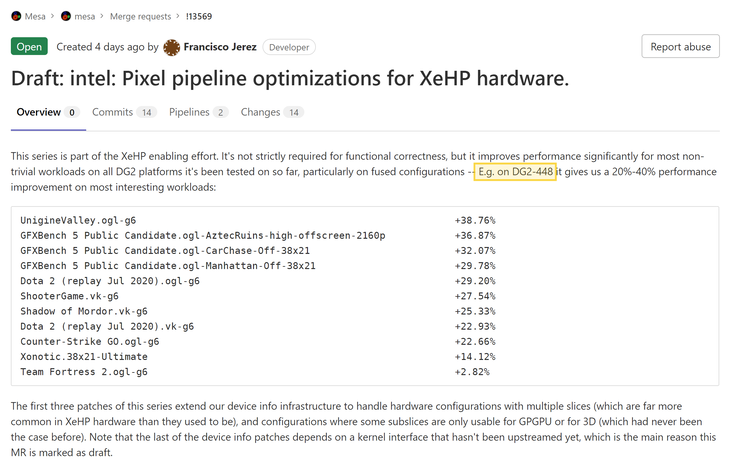Viewport: 738px width, 466px height.
Task: Click the Changes count badge
Action: [x=294, y=112]
